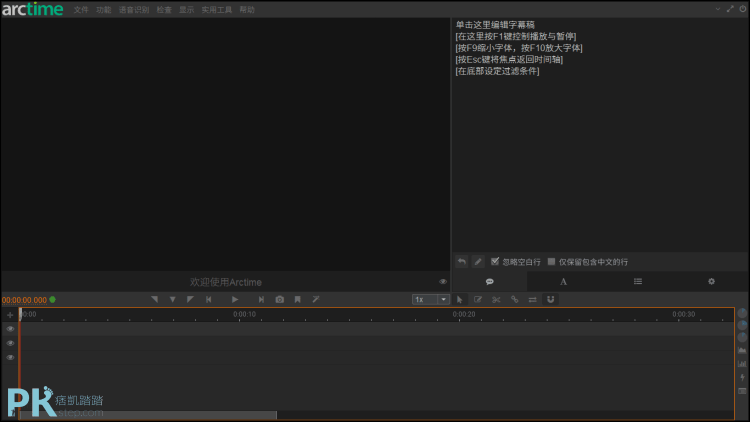Click the green status dot beside timecode
Image resolution: width=750 pixels, height=422 pixels.
coord(53,300)
